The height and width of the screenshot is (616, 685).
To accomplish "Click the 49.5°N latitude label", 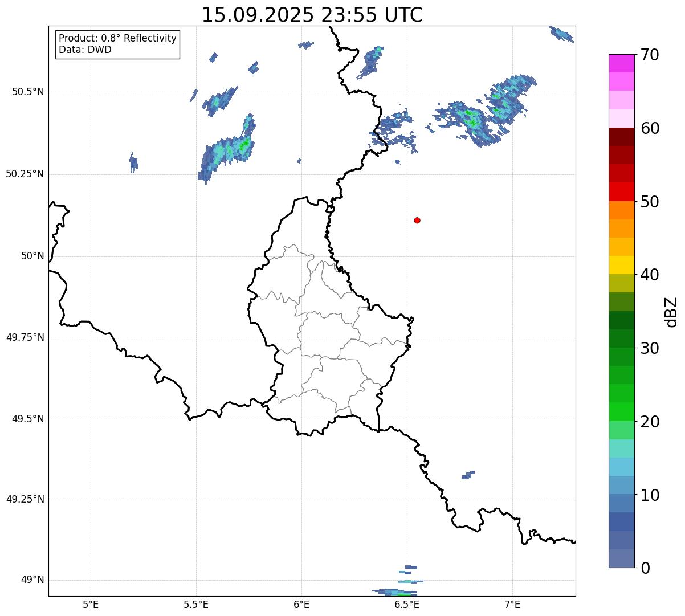I will tap(27, 419).
